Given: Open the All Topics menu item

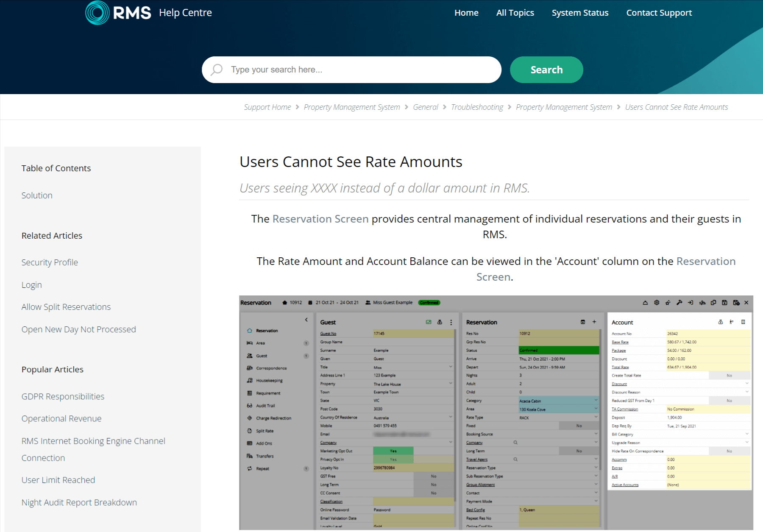Looking at the screenshot, I should point(515,13).
